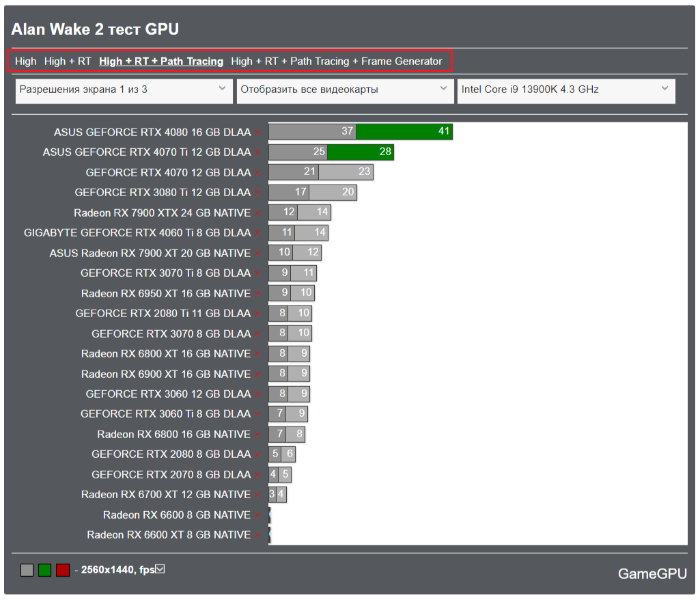The image size is (700, 600).
Task: Click X next to Radeon RX 6800 16 GB NATIVE
Action: tap(257, 435)
